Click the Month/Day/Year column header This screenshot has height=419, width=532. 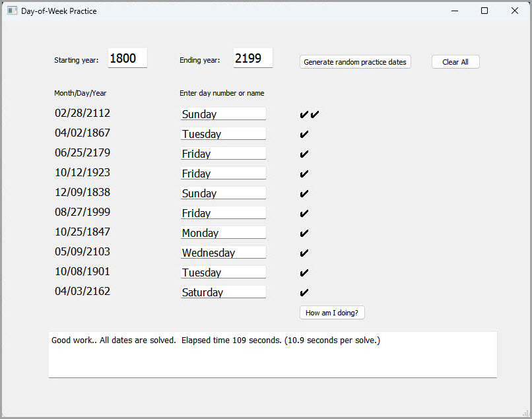(x=80, y=93)
